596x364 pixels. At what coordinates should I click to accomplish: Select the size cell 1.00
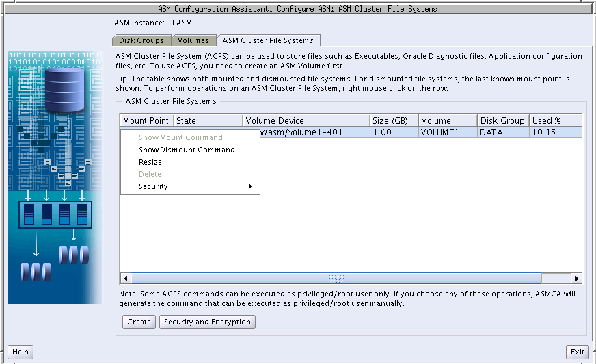pyautogui.click(x=394, y=132)
